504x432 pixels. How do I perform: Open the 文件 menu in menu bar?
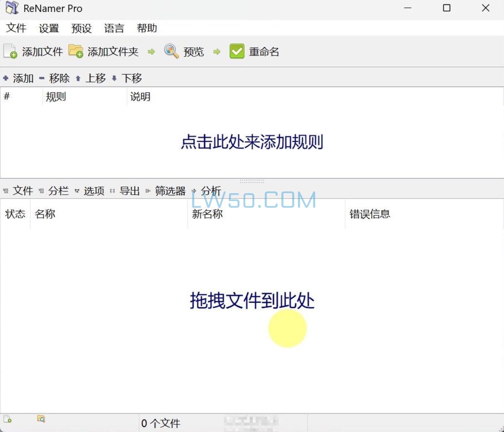click(16, 28)
